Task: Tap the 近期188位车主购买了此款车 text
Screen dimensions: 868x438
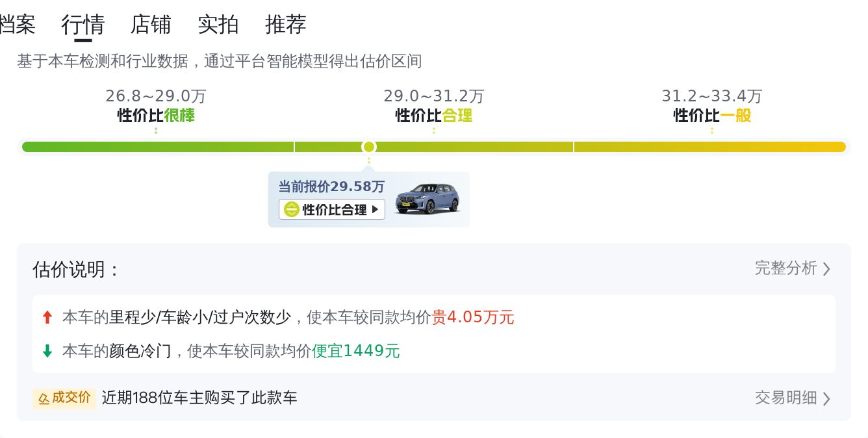Action: click(199, 398)
